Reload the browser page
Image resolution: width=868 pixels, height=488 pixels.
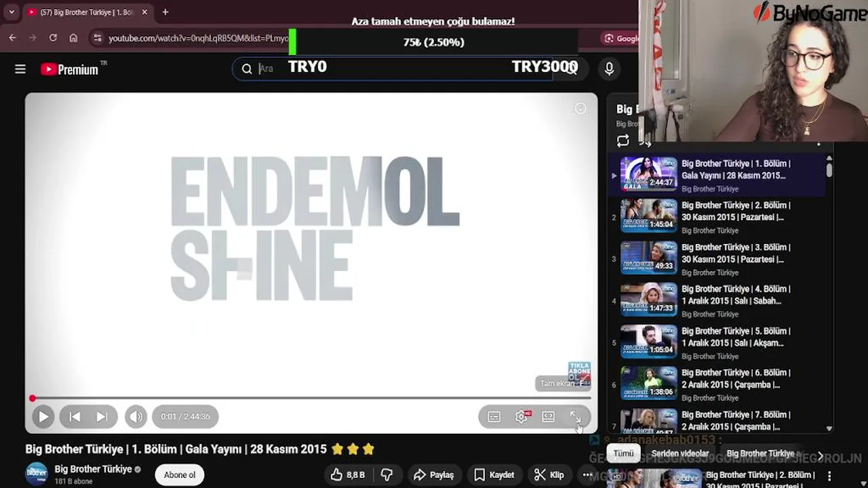[53, 38]
